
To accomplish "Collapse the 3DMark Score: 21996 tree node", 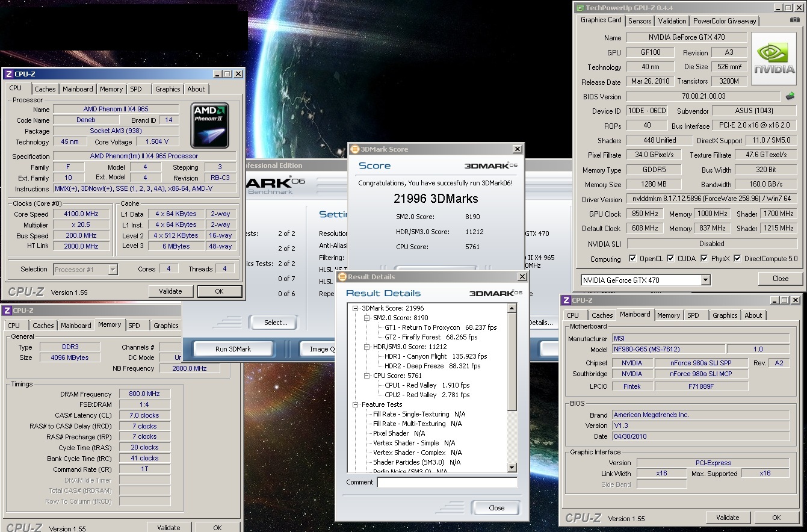I will [x=355, y=308].
